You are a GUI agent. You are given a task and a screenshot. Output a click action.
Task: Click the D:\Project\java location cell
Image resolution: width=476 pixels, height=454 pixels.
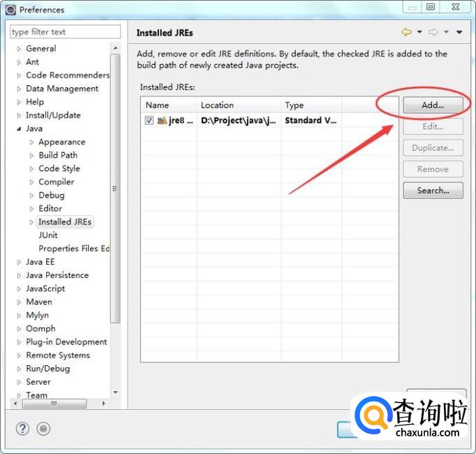tap(239, 121)
